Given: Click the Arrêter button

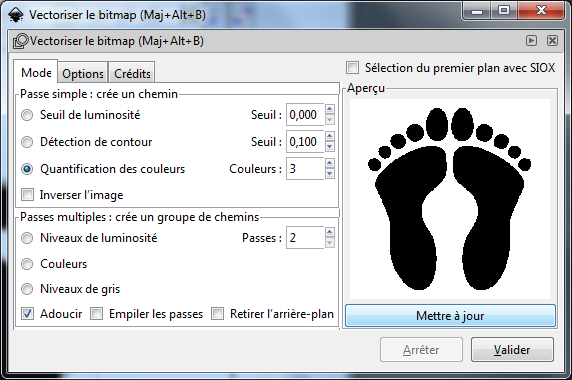Looking at the screenshot, I should pos(421,350).
